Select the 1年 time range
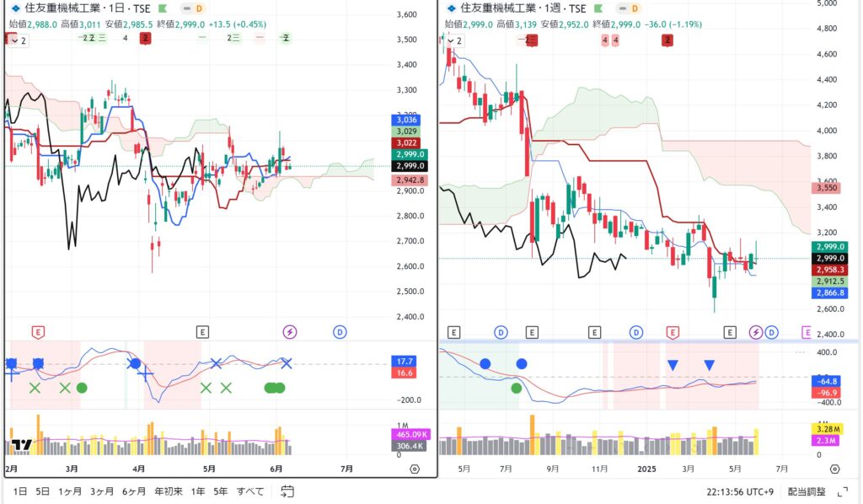Screen dimensions: 863x504 pos(198,491)
